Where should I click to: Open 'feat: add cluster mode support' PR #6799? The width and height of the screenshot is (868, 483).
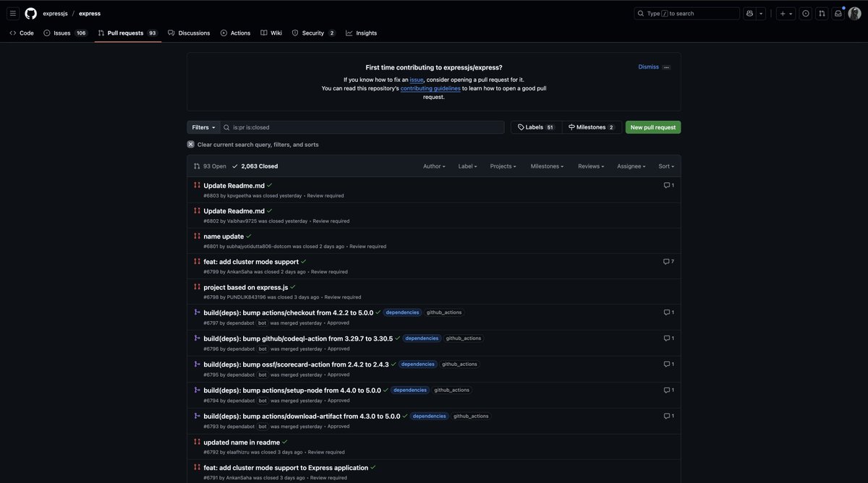(251, 262)
